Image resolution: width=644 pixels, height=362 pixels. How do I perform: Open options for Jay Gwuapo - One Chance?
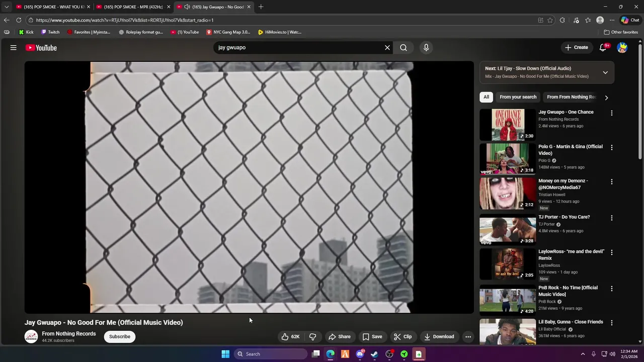(612, 113)
